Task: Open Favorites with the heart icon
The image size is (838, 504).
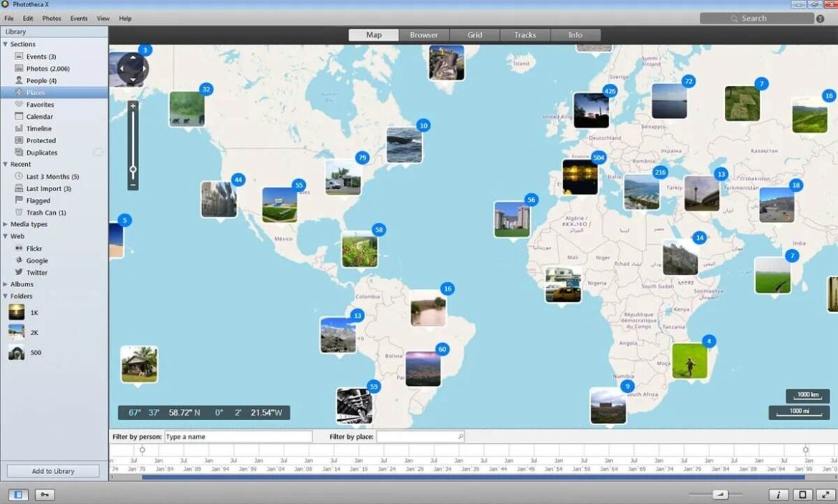Action: click(x=39, y=105)
